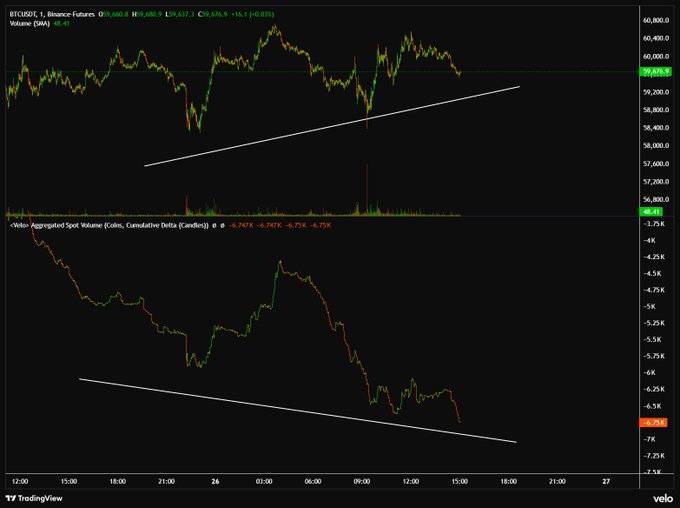Image resolution: width=680 pixels, height=508 pixels.
Task: Click the green current price tag 59,676.9
Action: pos(655,72)
